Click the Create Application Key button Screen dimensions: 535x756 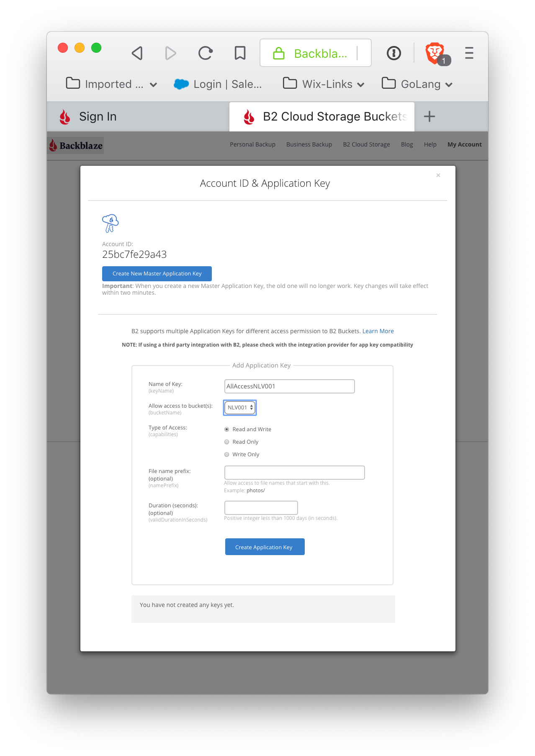pyautogui.click(x=265, y=547)
